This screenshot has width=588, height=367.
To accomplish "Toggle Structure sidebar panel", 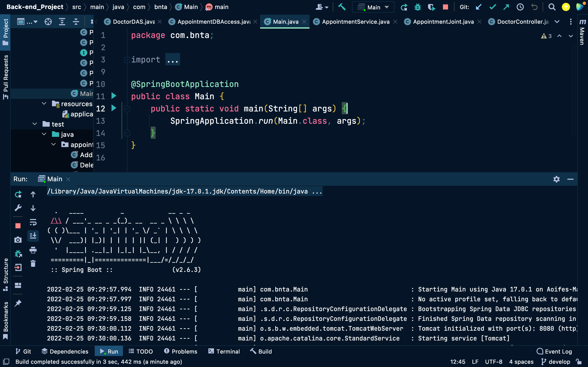I will [5, 274].
